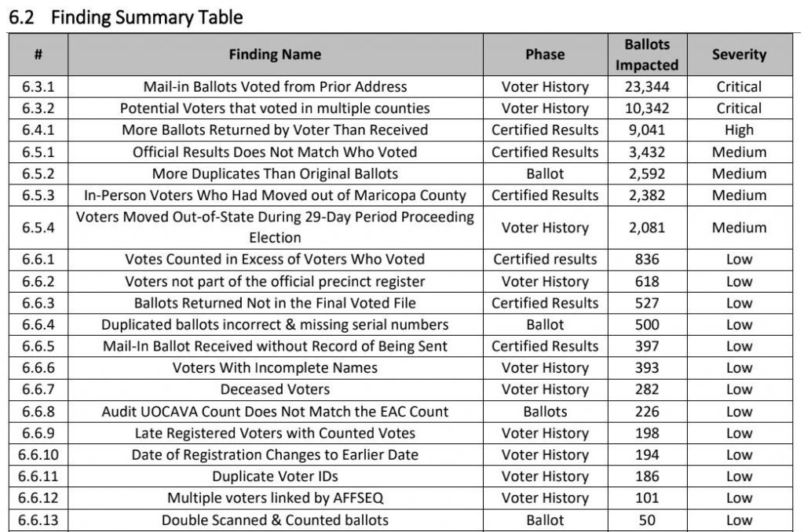Select 'Mail-in Ballots Voted from Prior Address' cell
Image resolution: width=804 pixels, height=532 pixels.
pos(275,87)
